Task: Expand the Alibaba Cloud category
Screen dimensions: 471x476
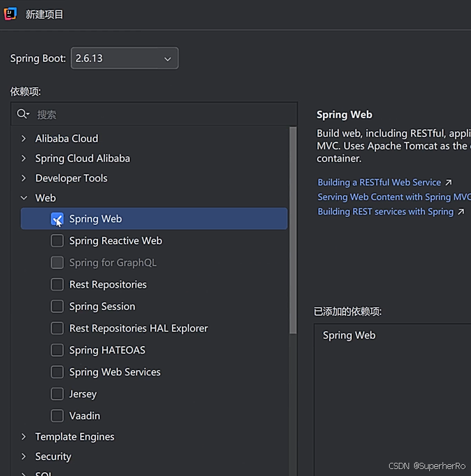Action: 24,138
